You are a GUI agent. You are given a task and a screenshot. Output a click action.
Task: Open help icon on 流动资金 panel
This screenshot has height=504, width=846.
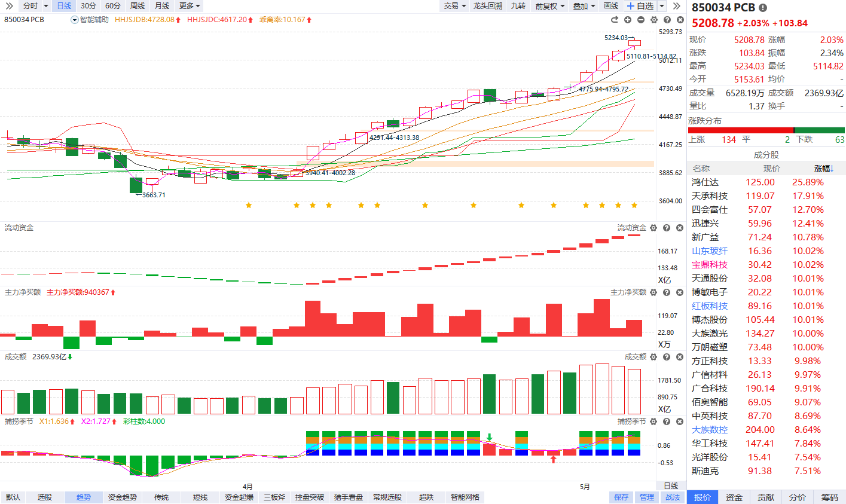pos(667,228)
